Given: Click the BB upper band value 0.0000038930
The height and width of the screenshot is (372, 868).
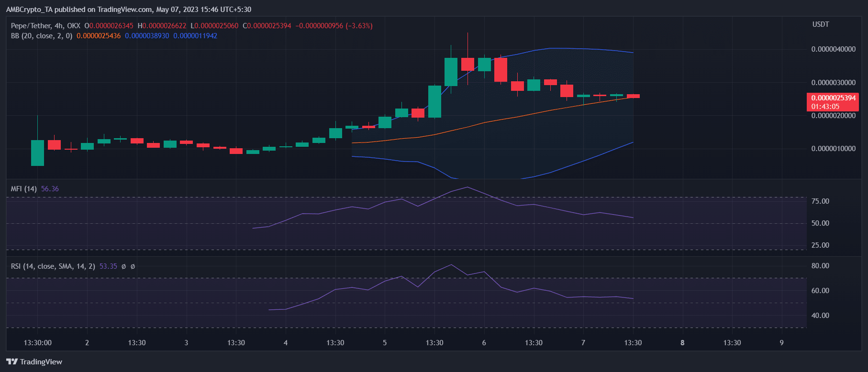Looking at the screenshot, I should pos(147,36).
